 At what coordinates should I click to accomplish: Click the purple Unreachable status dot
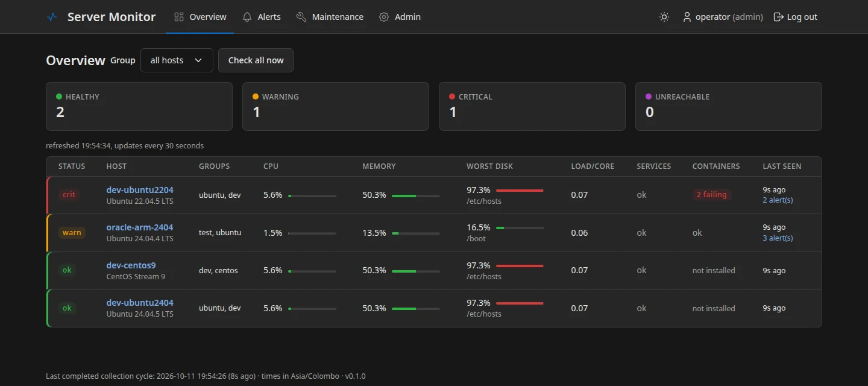(649, 96)
